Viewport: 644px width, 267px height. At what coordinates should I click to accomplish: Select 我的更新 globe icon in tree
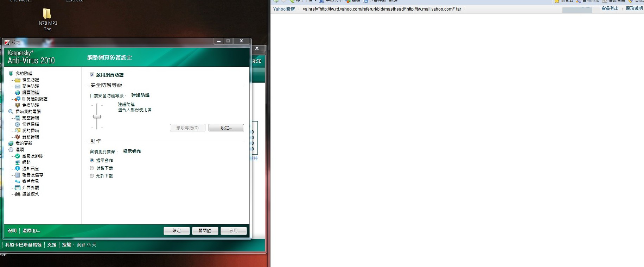(11, 143)
